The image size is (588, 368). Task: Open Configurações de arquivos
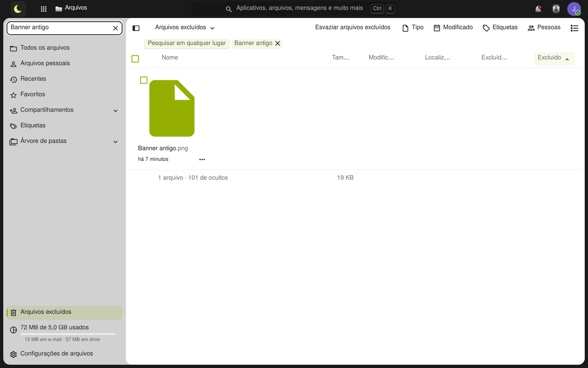tap(64, 354)
